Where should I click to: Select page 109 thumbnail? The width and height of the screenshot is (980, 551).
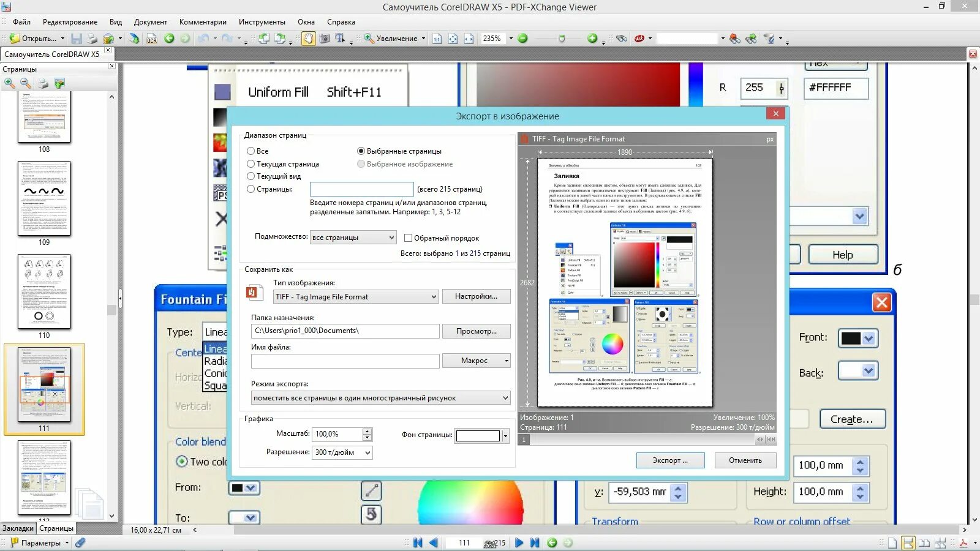pos(44,198)
